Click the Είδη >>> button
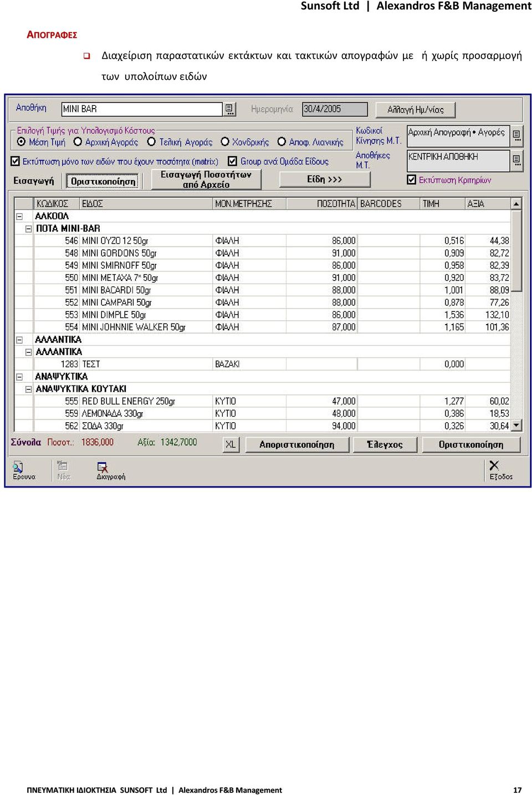The image size is (532, 795). [325, 179]
